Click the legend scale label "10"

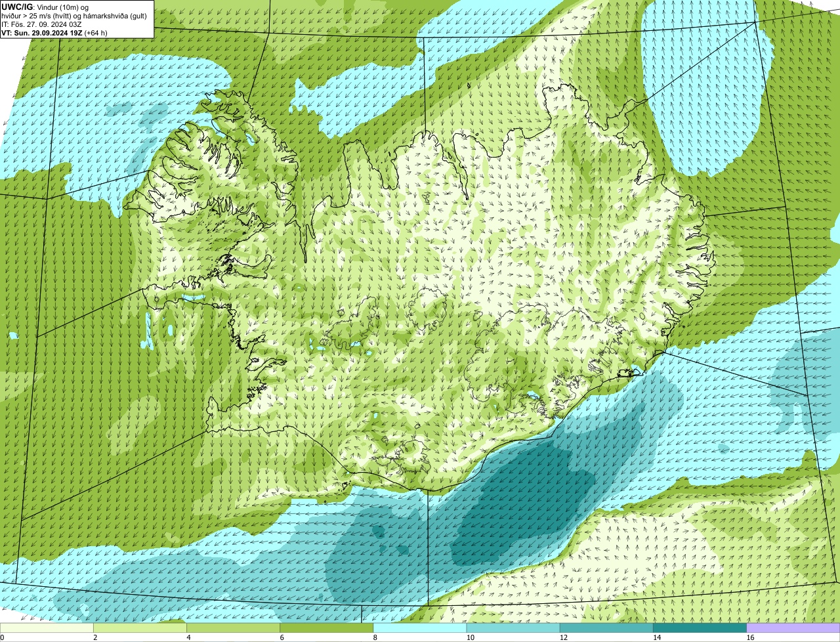pyautogui.click(x=470, y=637)
